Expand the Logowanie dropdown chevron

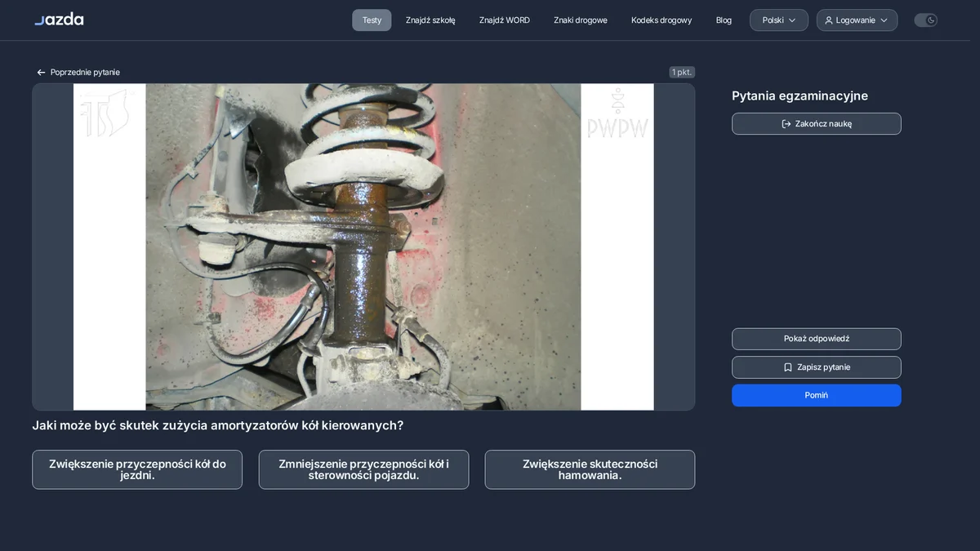pyautogui.click(x=884, y=20)
